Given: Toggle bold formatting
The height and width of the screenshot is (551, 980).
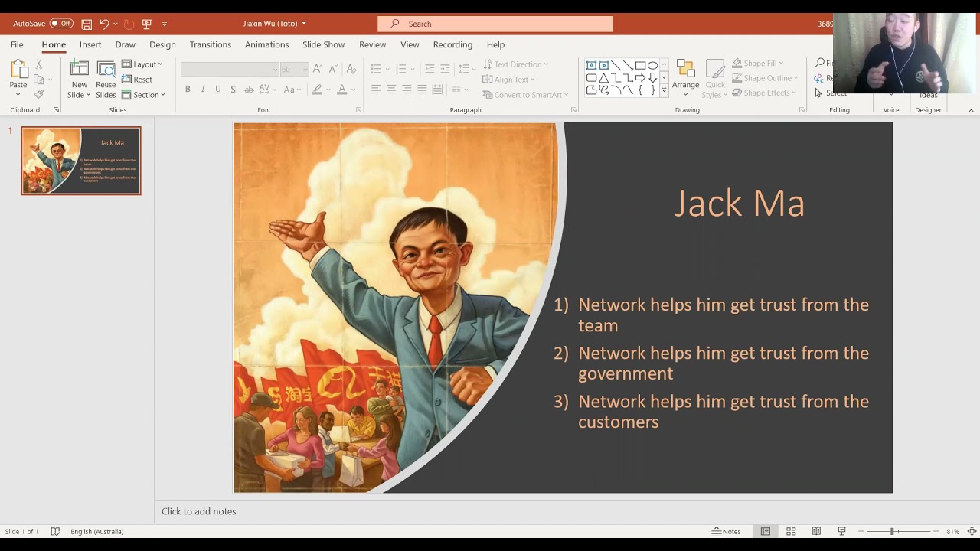Looking at the screenshot, I should pyautogui.click(x=188, y=90).
